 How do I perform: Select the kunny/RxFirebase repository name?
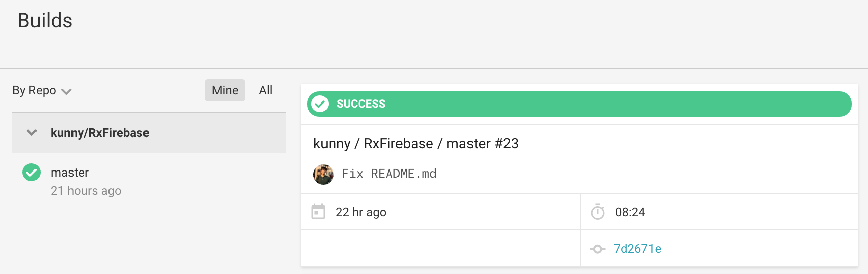click(100, 133)
